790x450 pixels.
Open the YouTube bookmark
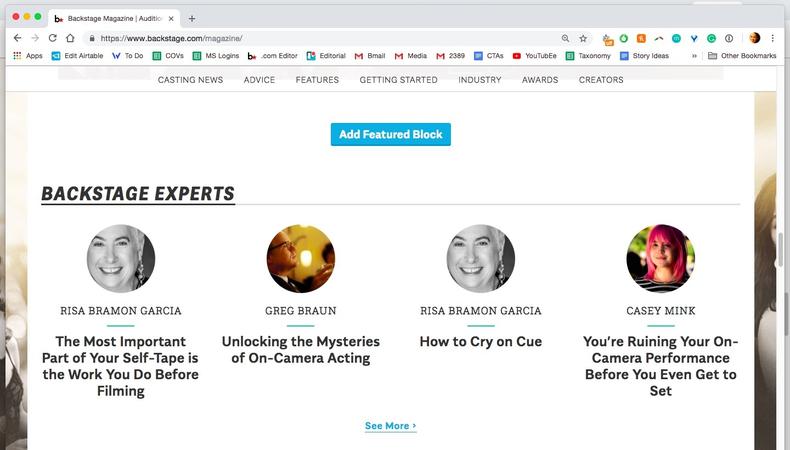(x=534, y=56)
